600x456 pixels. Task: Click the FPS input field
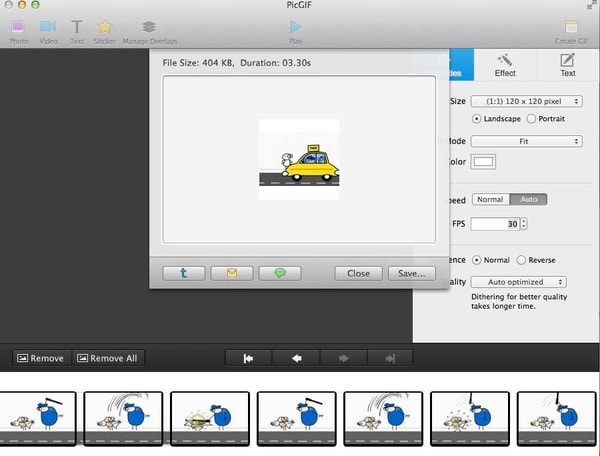click(x=495, y=224)
